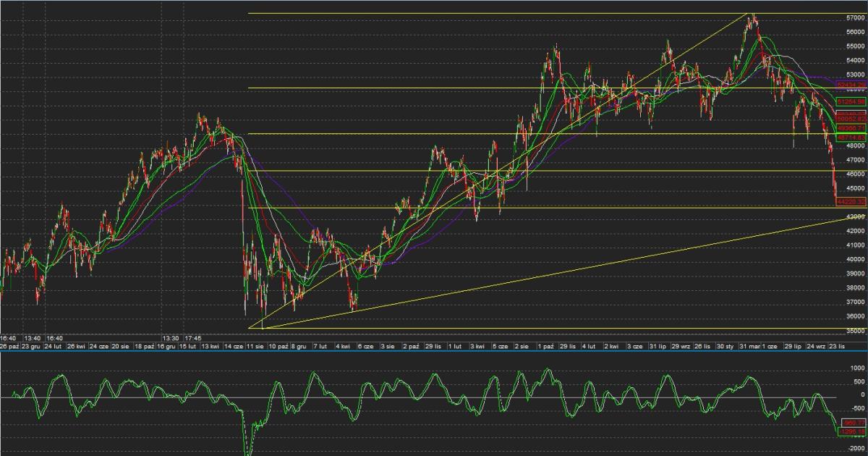Click the green -1295.18 oscillator value label
Screen dimensions: 868x456
click(851, 431)
